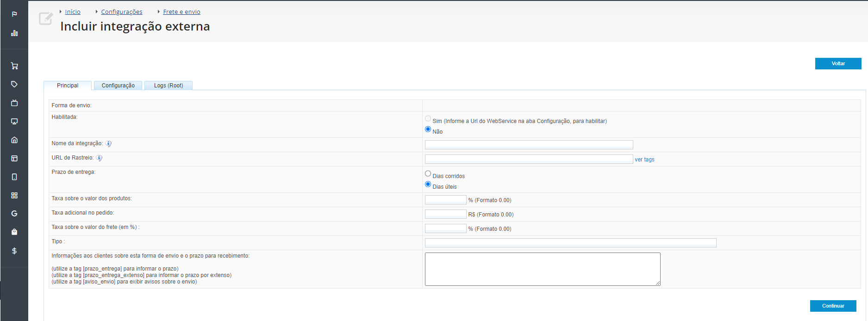The image size is (868, 321).
Task: Click the grid apps sidebar icon
Action: [x=14, y=195]
